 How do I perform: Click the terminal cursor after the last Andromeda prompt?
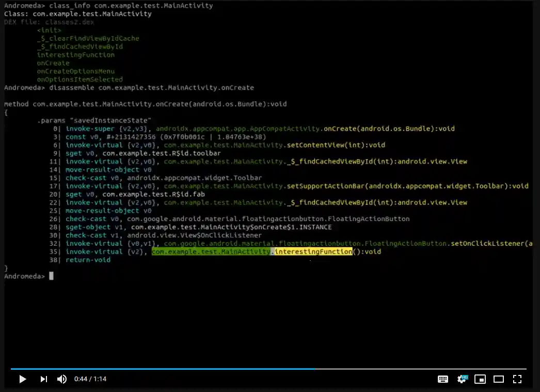click(x=51, y=276)
